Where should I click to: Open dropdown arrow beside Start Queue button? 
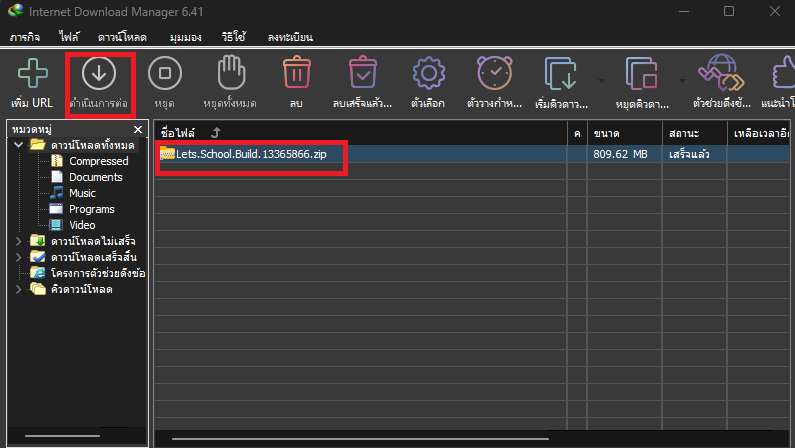(x=600, y=80)
